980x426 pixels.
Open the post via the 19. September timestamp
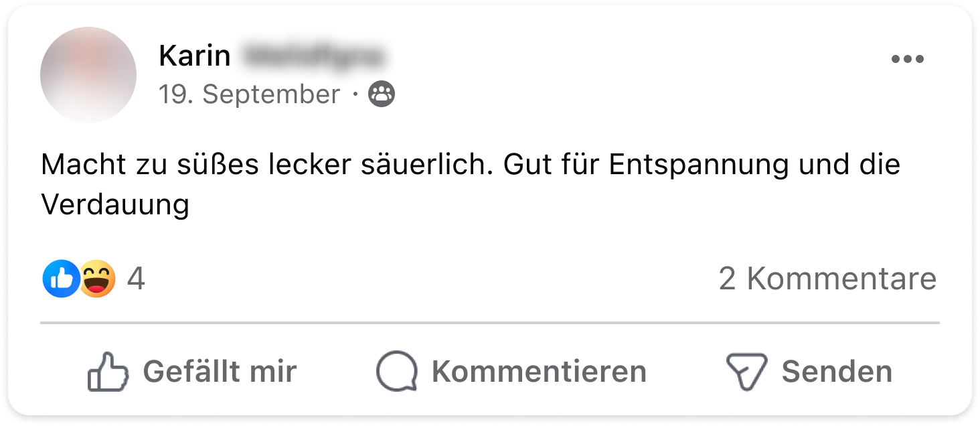tap(250, 94)
